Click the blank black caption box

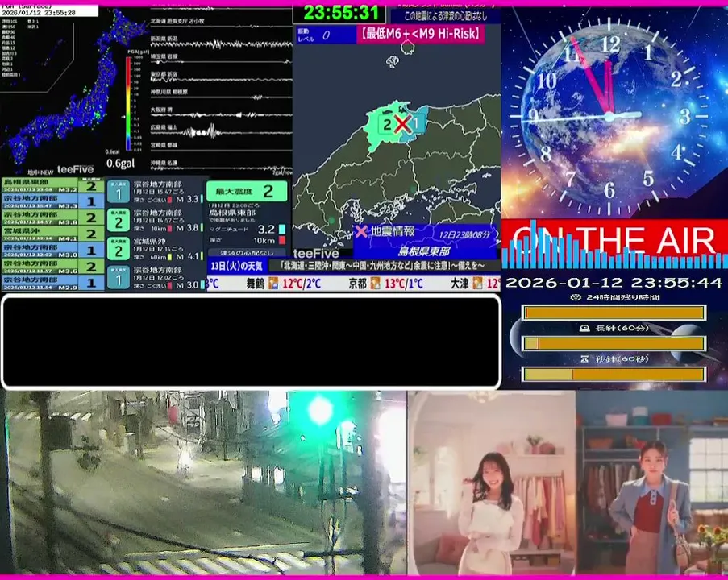(252, 342)
